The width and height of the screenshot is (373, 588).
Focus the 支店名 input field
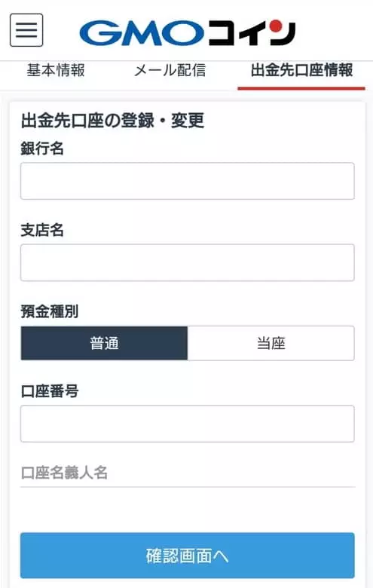[188, 262]
